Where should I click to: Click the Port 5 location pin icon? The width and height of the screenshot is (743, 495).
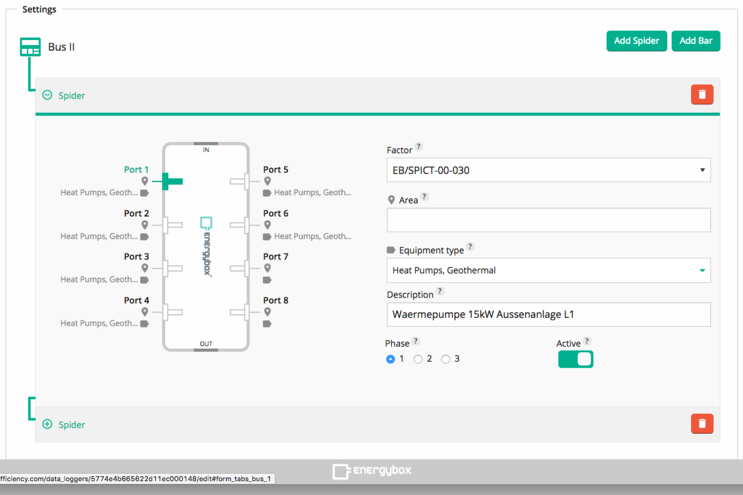coord(267,181)
